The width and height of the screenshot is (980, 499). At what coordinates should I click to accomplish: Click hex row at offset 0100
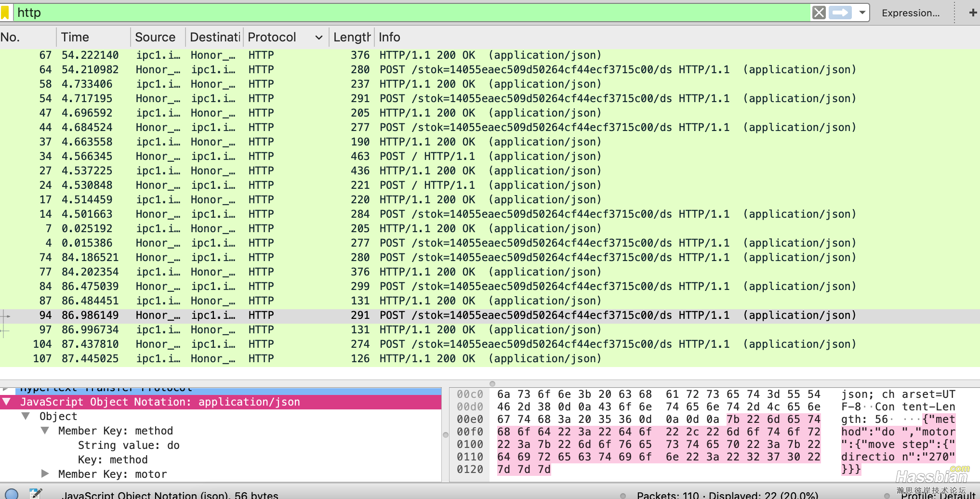click(658, 445)
